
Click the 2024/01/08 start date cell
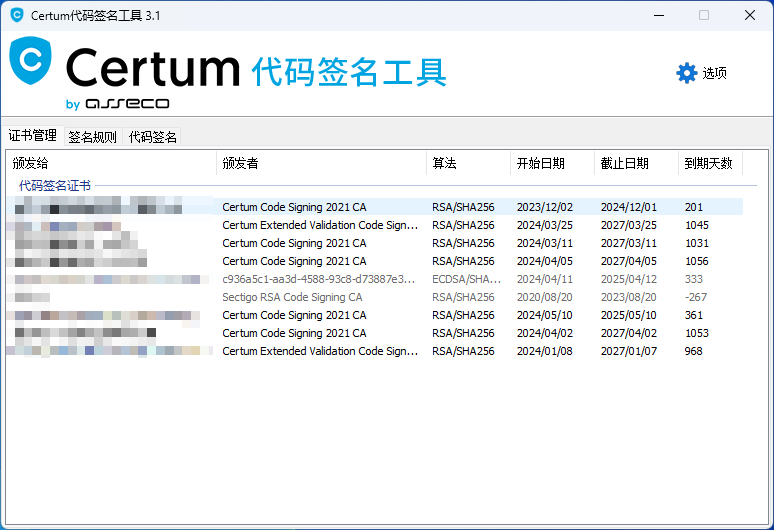tap(545, 351)
